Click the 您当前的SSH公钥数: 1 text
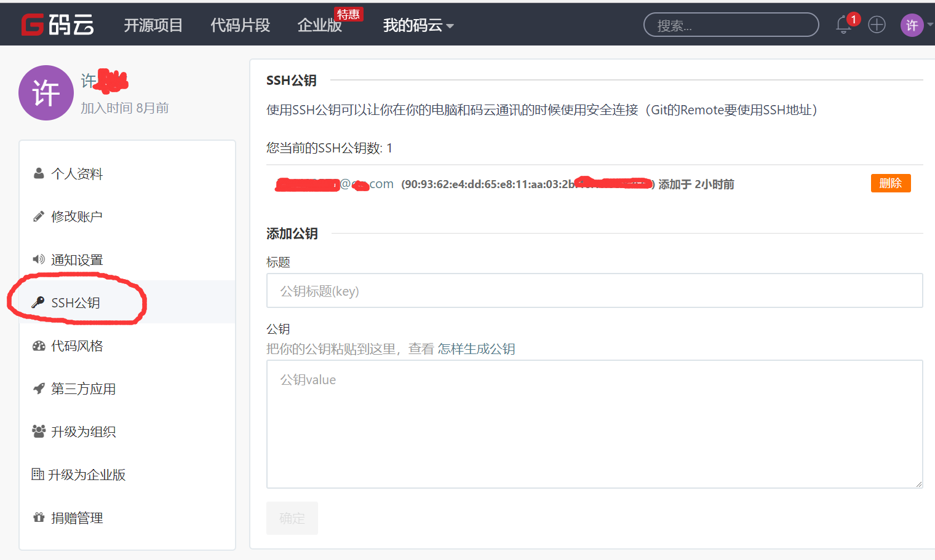935x560 pixels. click(x=329, y=148)
